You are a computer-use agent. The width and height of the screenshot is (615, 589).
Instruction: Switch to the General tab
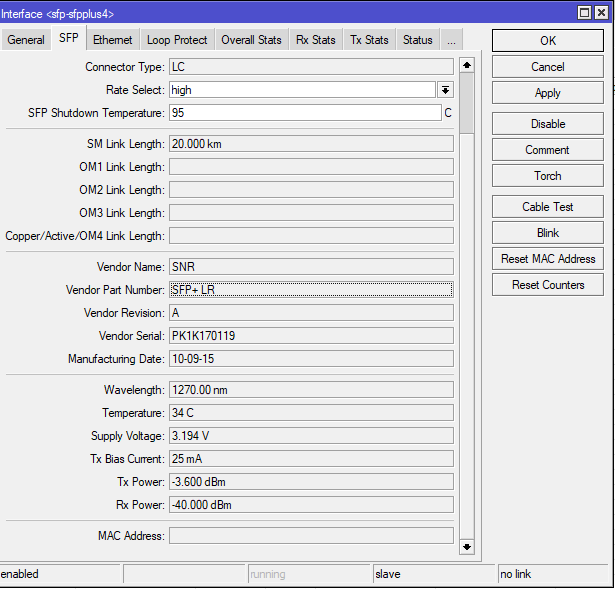point(26,40)
